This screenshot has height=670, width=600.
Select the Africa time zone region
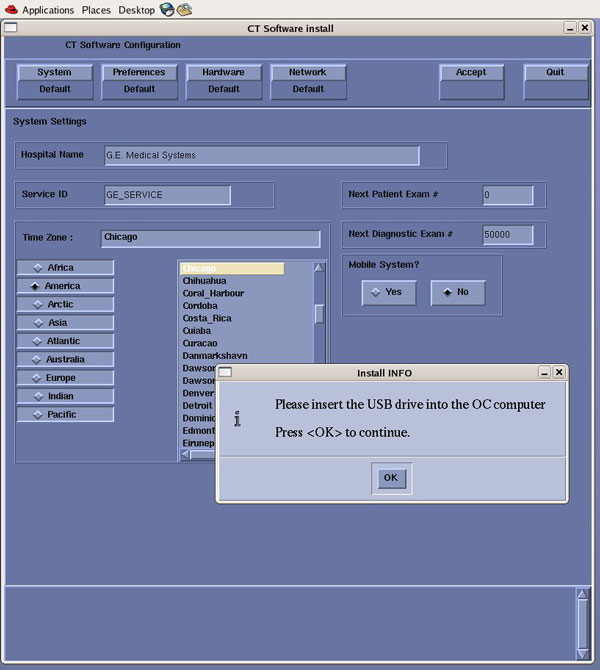65,268
